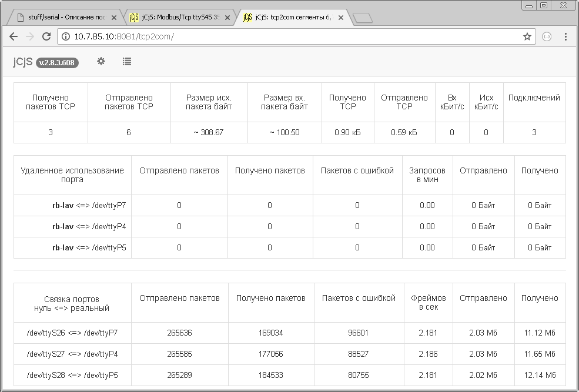View site information icon in address bar
Image resolution: width=579 pixels, height=392 pixels.
[66, 36]
